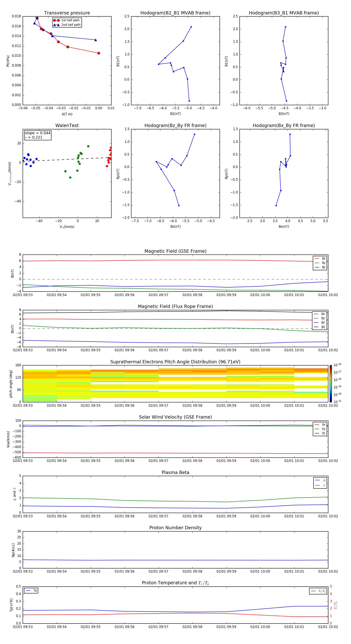Click the red Te/Tp right axis label

click(336, 605)
